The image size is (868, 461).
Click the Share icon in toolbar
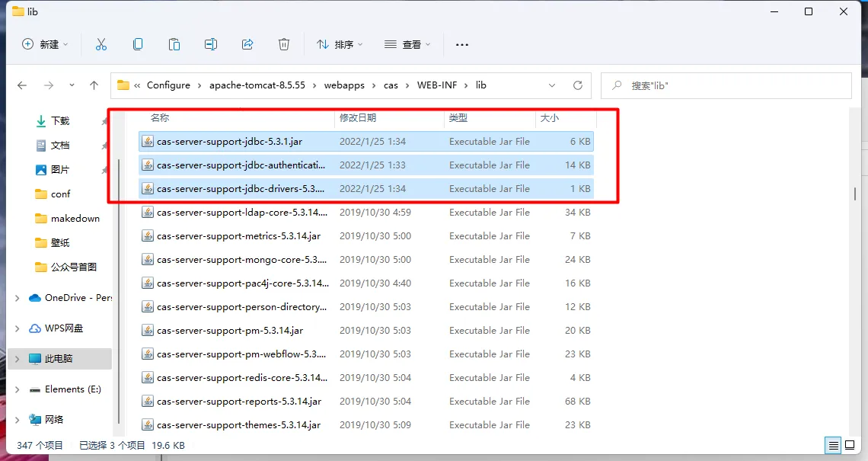pyautogui.click(x=247, y=44)
